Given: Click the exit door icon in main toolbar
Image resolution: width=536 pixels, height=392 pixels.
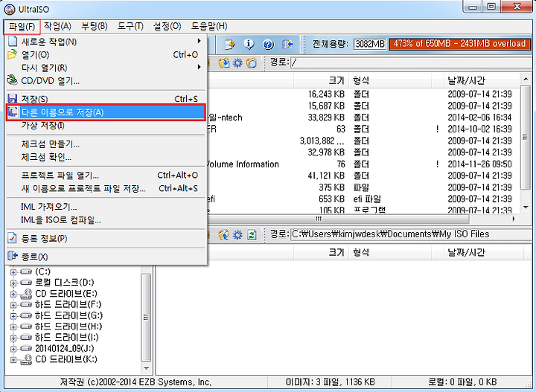Looking at the screenshot, I should (x=287, y=44).
